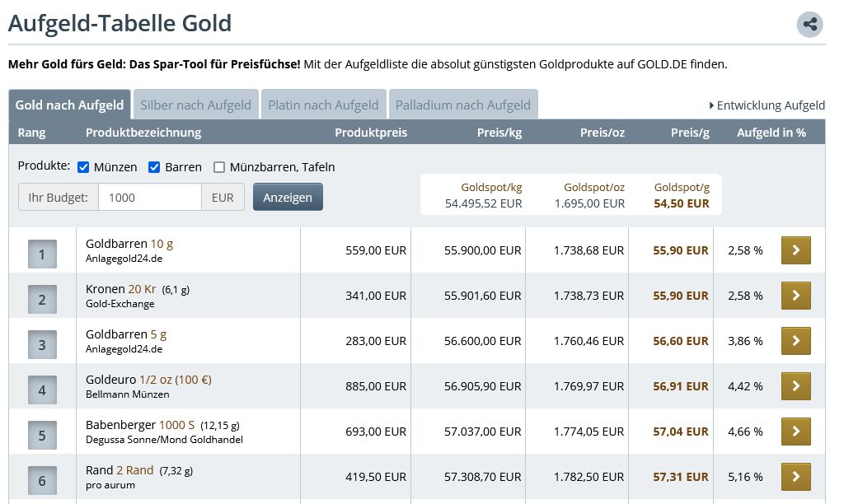Viewport: 844px width, 504px height.
Task: Open the arrow button for Goldbarren 10 g
Action: [795, 250]
